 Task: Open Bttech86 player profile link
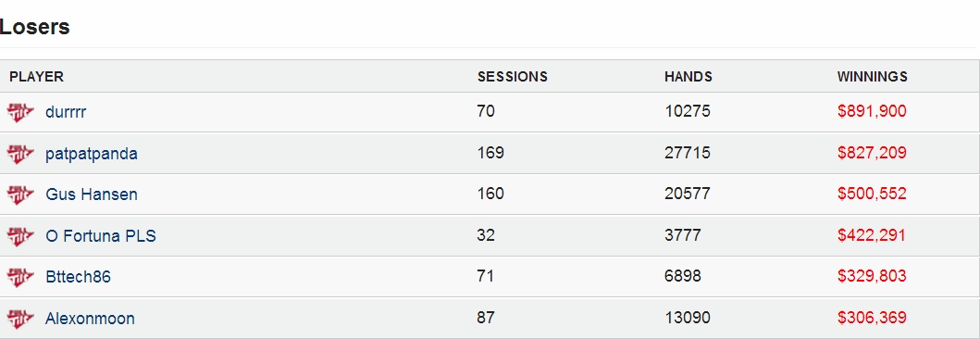point(78,277)
